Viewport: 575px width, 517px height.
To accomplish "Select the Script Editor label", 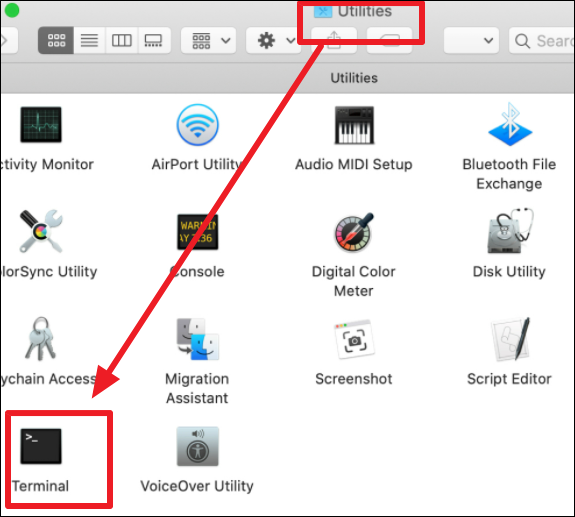I will point(509,379).
